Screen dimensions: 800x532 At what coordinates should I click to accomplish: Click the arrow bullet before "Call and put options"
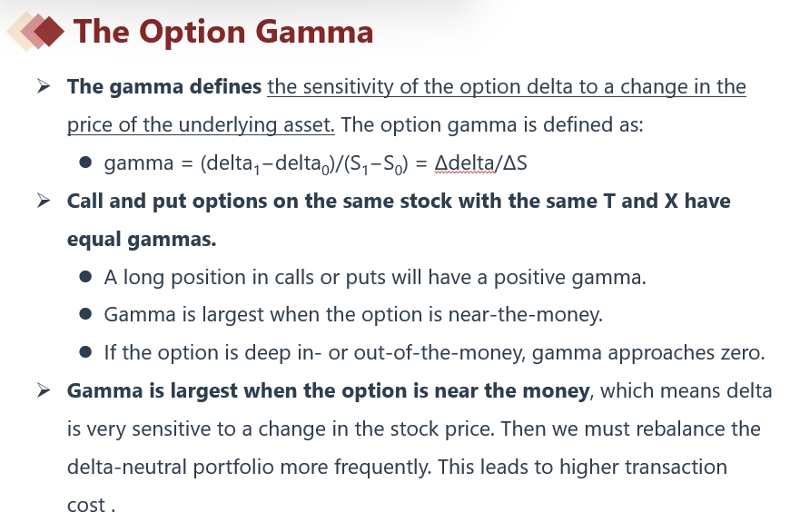pyautogui.click(x=44, y=201)
